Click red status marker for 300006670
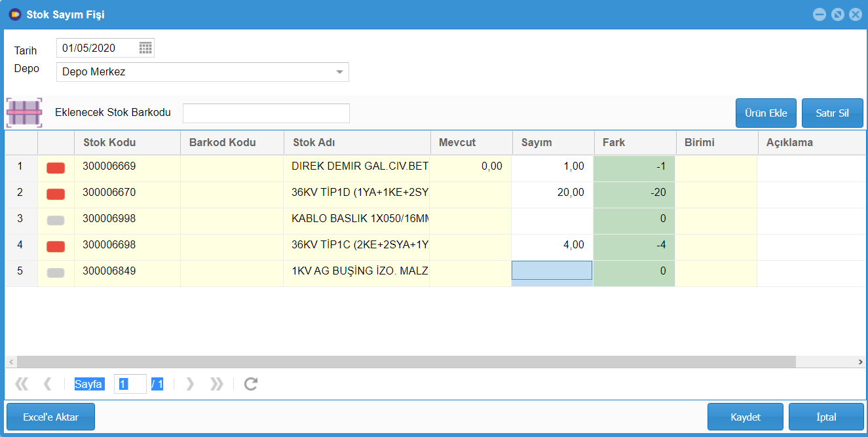This screenshot has width=868, height=437. pyautogui.click(x=56, y=195)
